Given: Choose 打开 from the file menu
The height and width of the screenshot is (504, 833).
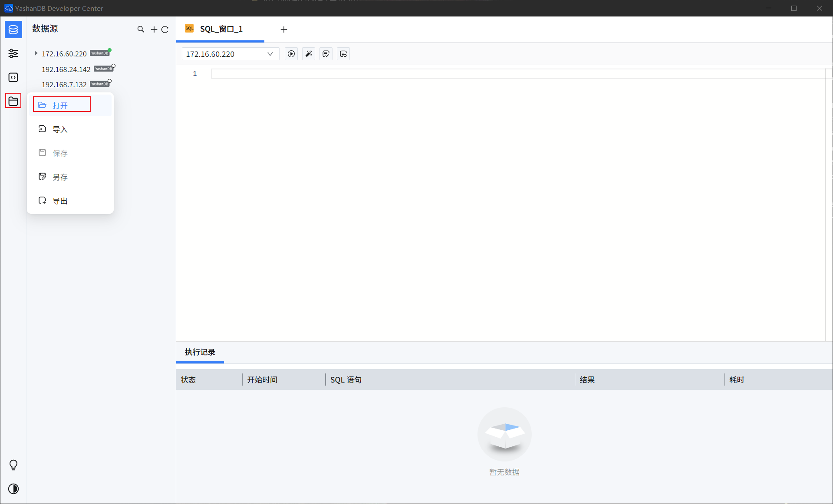Looking at the screenshot, I should coord(61,105).
